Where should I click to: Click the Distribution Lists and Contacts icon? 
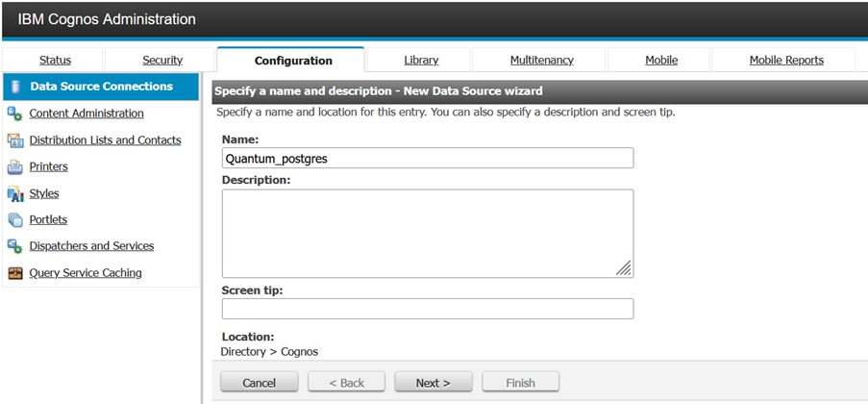(x=15, y=140)
